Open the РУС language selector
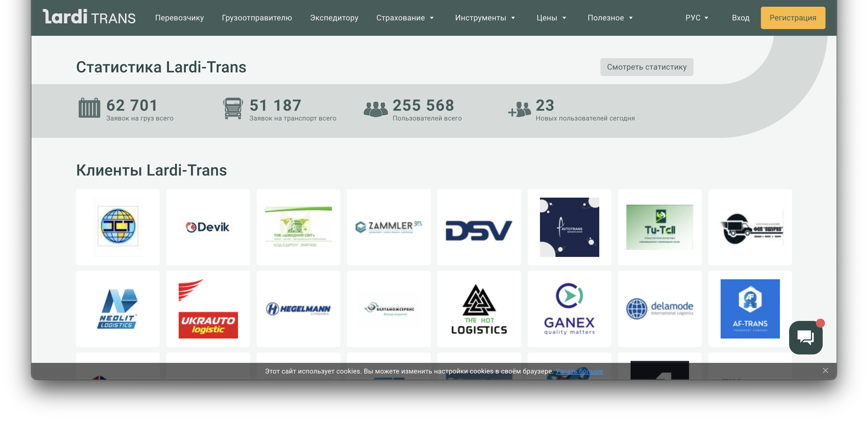The height and width of the screenshot is (421, 868). [x=697, y=18]
